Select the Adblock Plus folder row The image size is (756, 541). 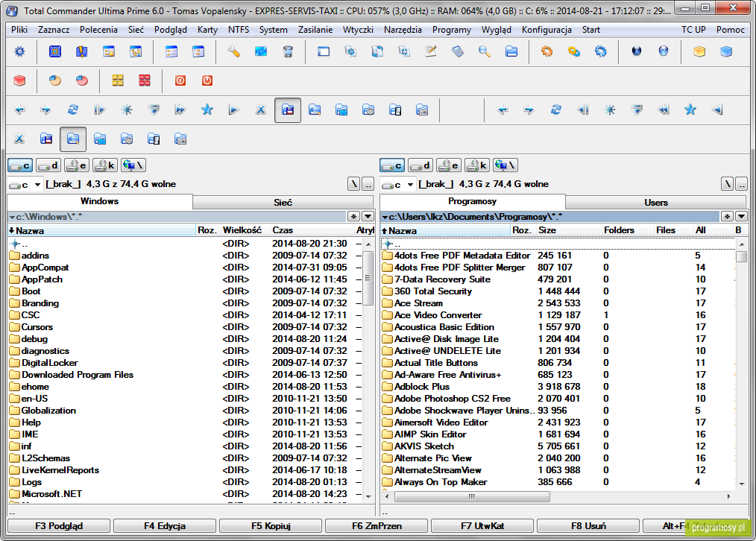pos(558,386)
